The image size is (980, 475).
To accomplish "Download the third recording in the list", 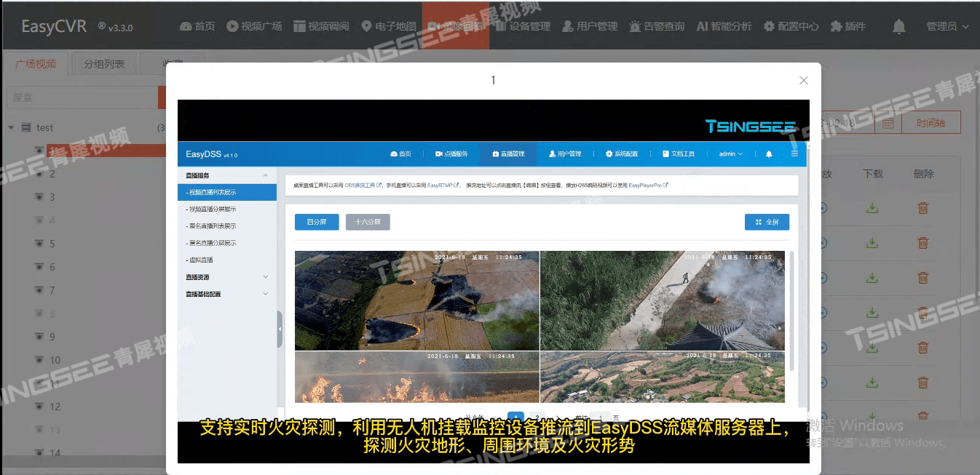I will pyautogui.click(x=872, y=278).
